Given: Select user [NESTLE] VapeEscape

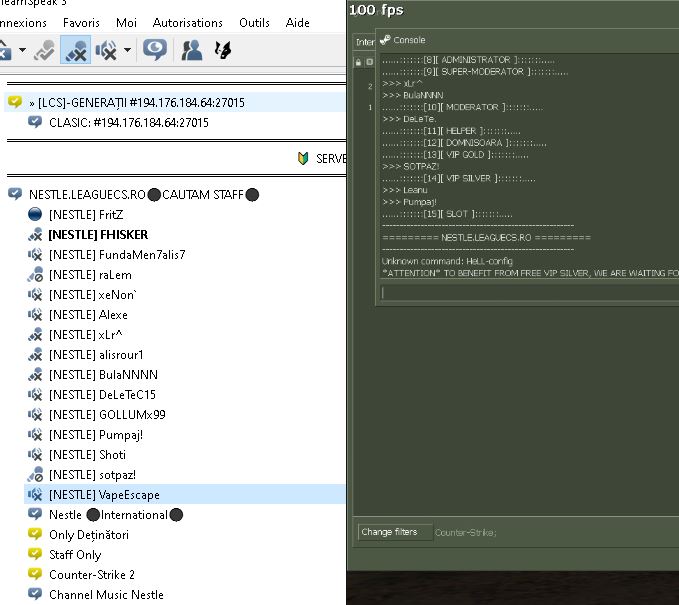Looking at the screenshot, I should point(185,495).
